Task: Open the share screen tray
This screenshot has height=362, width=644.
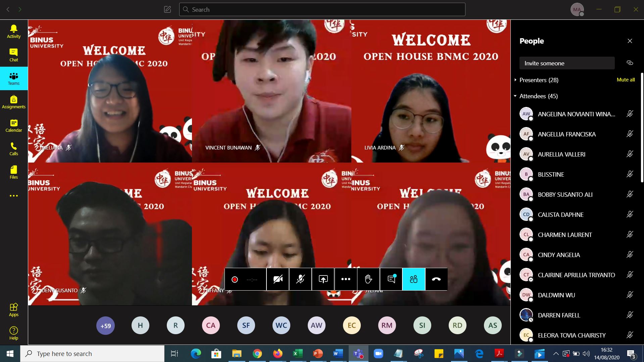Action: 323,279
